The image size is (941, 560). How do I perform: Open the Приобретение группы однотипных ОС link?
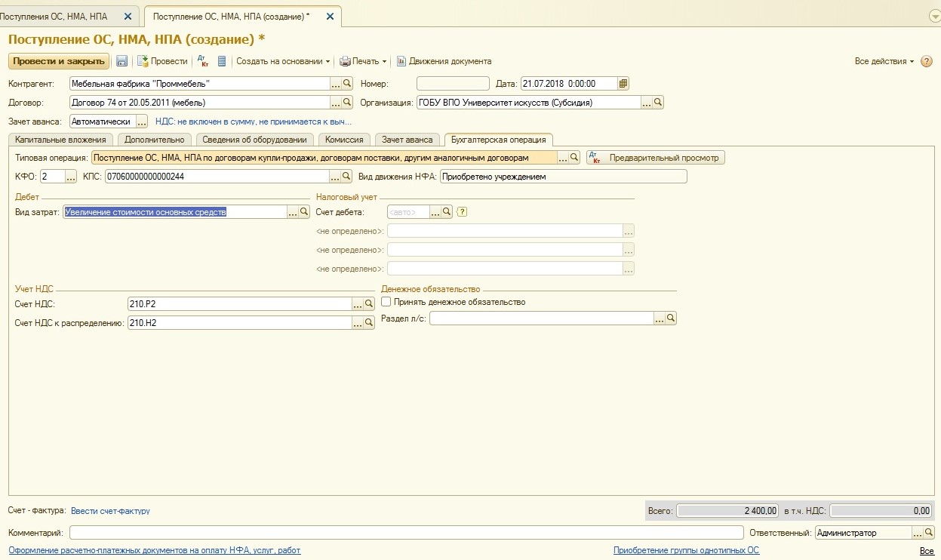pyautogui.click(x=686, y=550)
